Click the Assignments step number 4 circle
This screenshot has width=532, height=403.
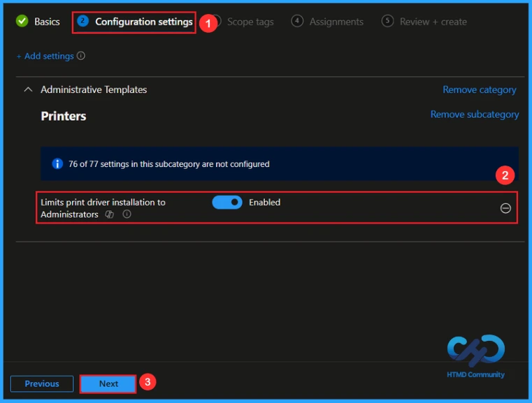[x=297, y=21]
